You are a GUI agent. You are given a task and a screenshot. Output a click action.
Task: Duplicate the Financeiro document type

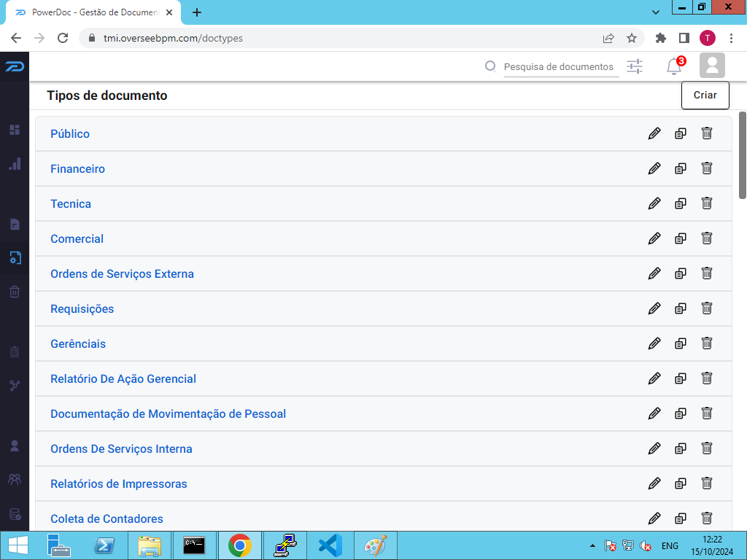pyautogui.click(x=681, y=168)
